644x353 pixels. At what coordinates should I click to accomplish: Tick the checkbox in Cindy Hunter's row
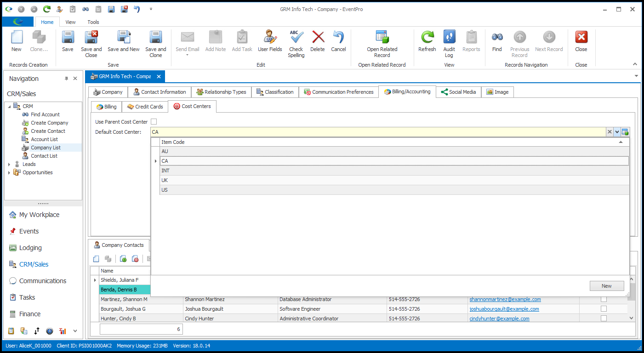pyautogui.click(x=604, y=318)
